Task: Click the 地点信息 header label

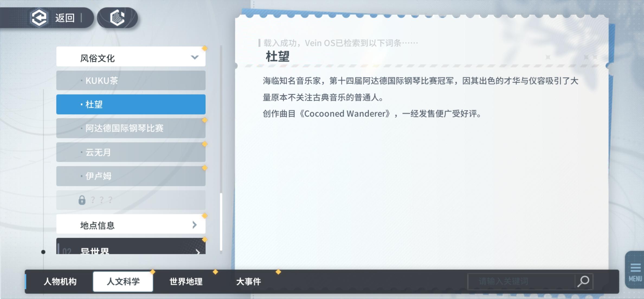Action: point(97,225)
